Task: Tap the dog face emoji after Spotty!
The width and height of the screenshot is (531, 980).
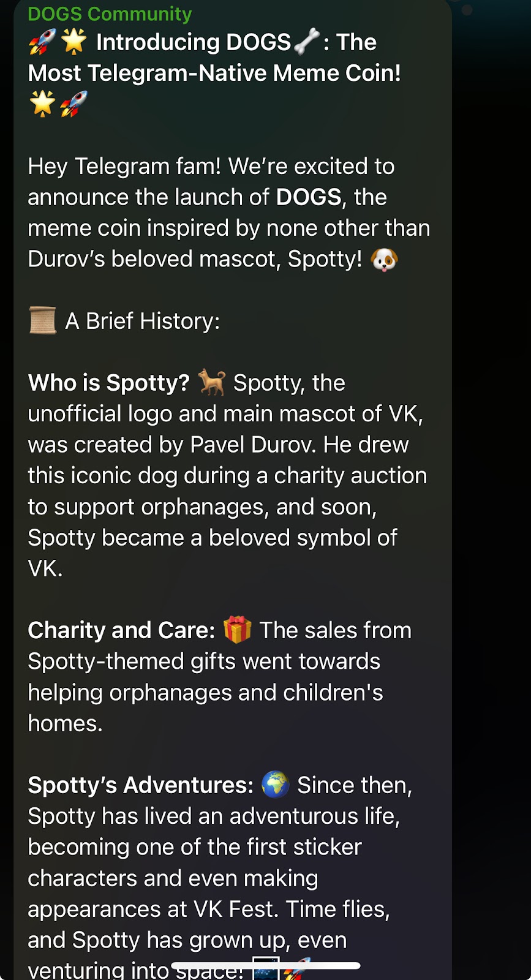Action: tap(385, 259)
